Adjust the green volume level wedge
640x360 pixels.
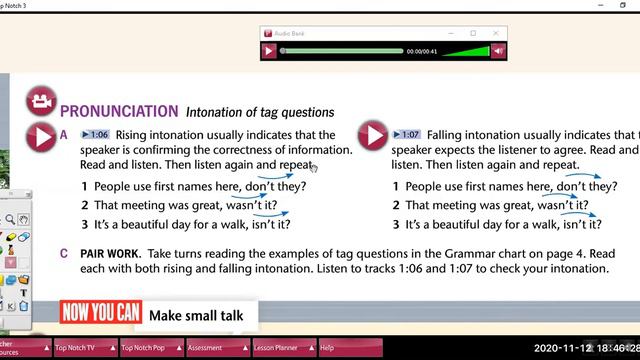point(466,51)
